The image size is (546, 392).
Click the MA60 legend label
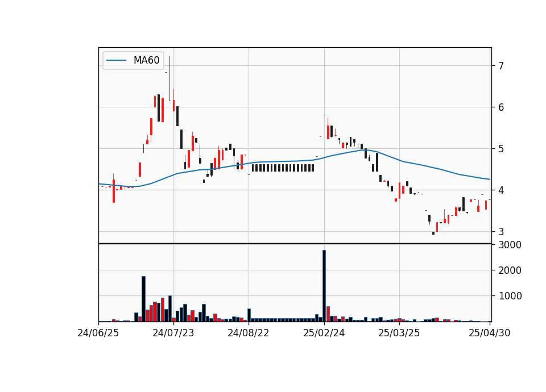tap(146, 60)
